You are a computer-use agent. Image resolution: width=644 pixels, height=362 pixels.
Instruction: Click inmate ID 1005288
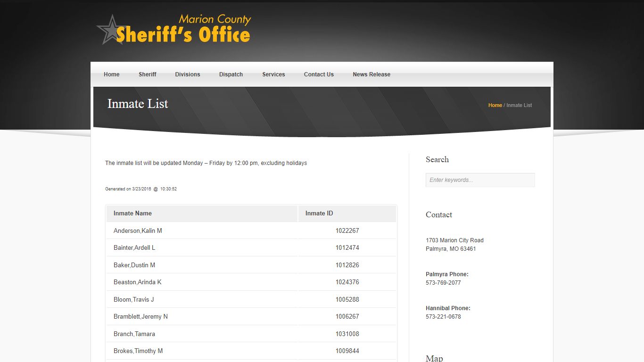click(x=347, y=299)
